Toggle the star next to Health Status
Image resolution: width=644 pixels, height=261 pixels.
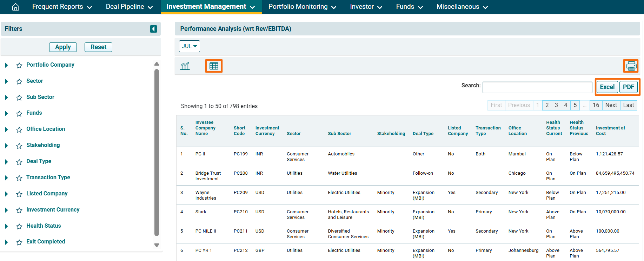19,226
